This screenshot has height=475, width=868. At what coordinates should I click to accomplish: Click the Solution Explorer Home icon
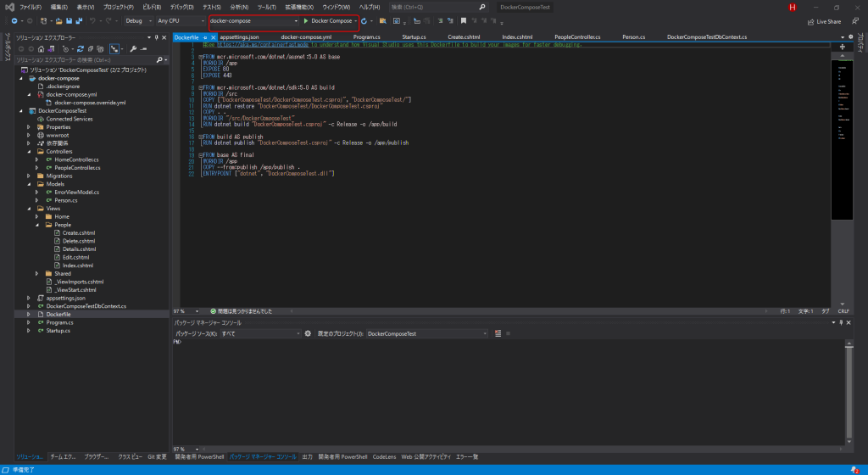point(41,48)
